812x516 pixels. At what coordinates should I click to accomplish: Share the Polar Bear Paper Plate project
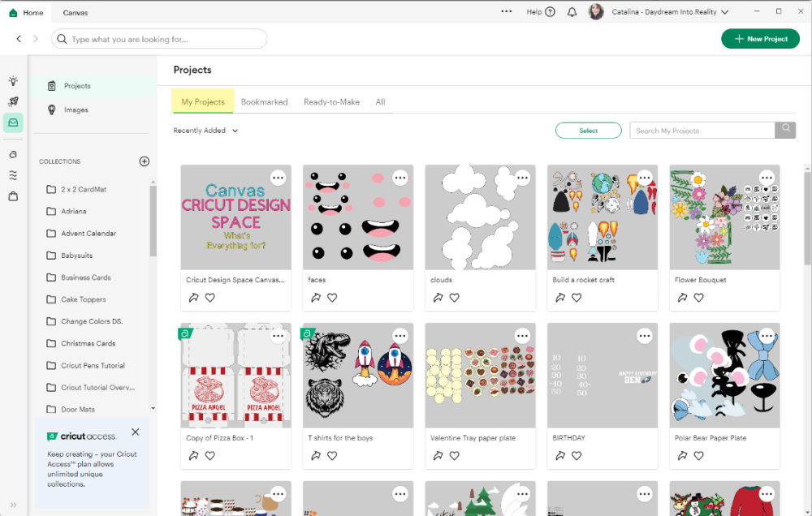pos(682,456)
